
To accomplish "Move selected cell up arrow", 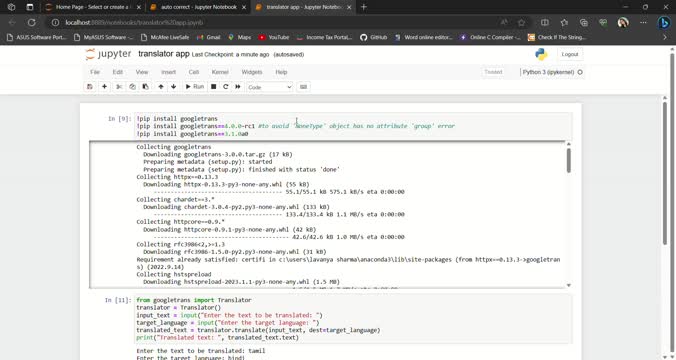I will point(161,87).
